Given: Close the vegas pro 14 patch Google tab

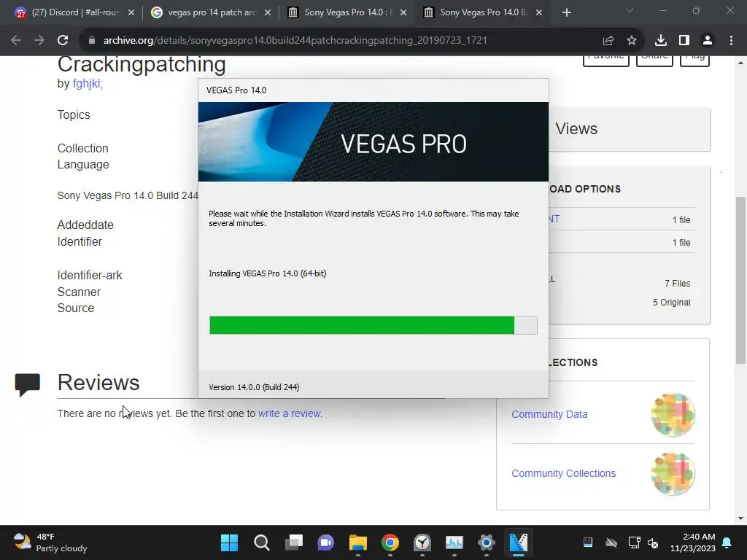Looking at the screenshot, I should tap(268, 13).
